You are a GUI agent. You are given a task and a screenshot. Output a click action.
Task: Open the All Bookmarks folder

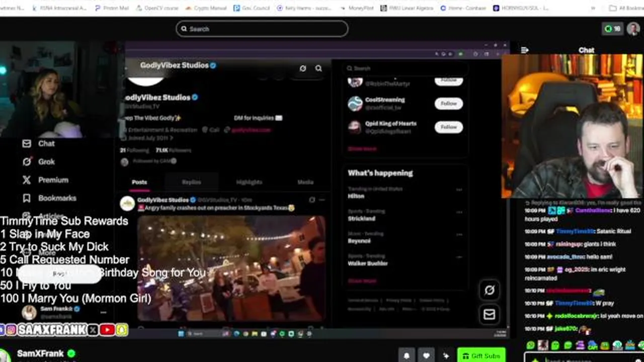click(x=626, y=8)
